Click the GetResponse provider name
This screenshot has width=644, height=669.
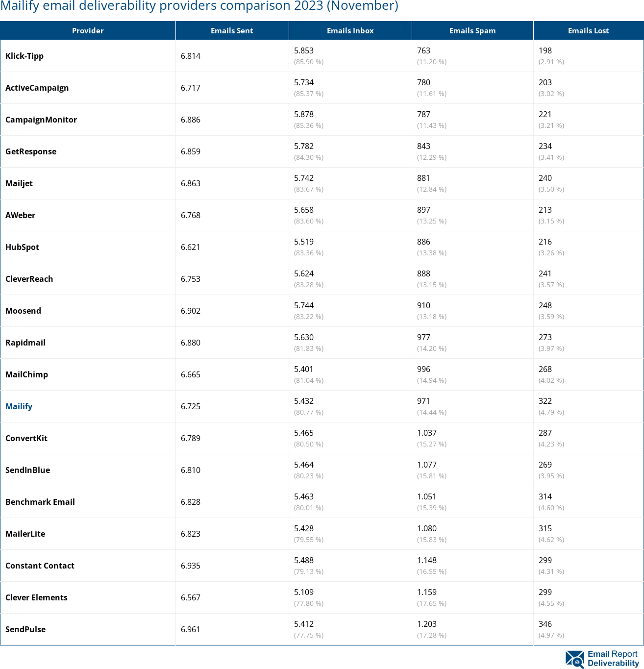point(31,151)
